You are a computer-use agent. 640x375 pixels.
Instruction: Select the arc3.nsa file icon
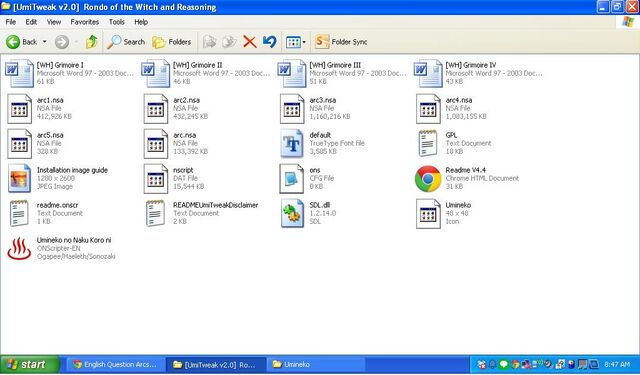coord(292,109)
